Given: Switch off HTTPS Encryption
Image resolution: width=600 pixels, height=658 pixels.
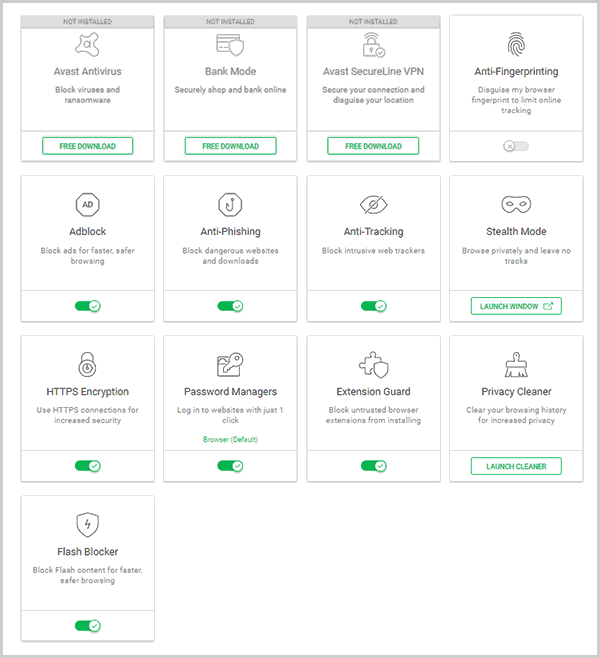Looking at the screenshot, I should (87, 466).
